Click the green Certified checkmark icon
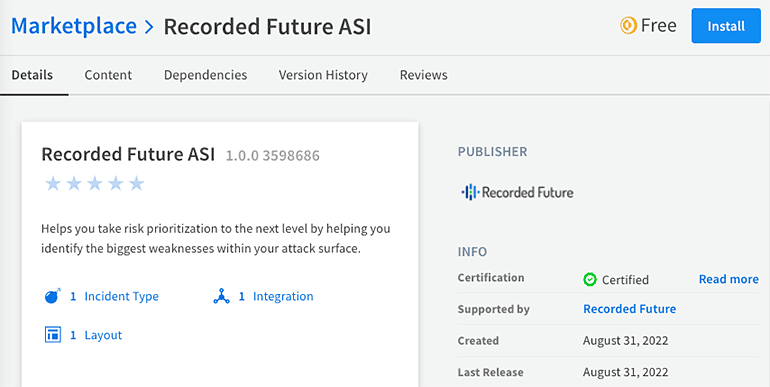Image resolution: width=770 pixels, height=387 pixels. 590,279
